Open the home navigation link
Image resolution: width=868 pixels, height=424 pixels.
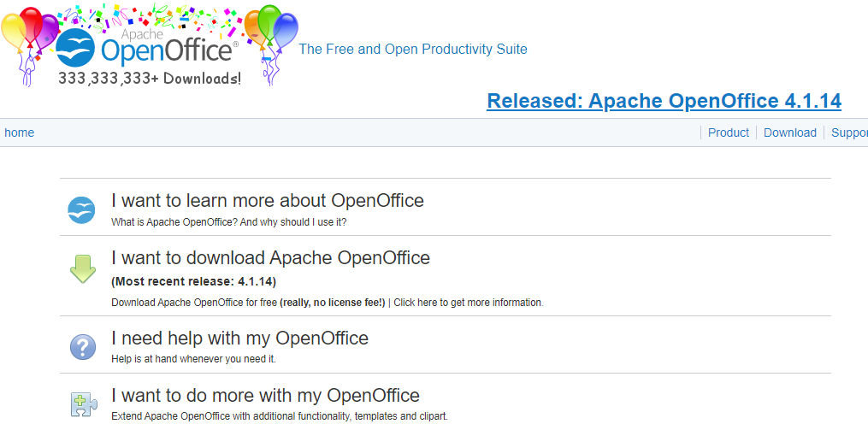(19, 132)
